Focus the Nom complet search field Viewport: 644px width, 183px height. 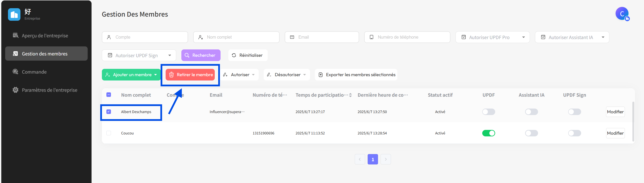236,37
